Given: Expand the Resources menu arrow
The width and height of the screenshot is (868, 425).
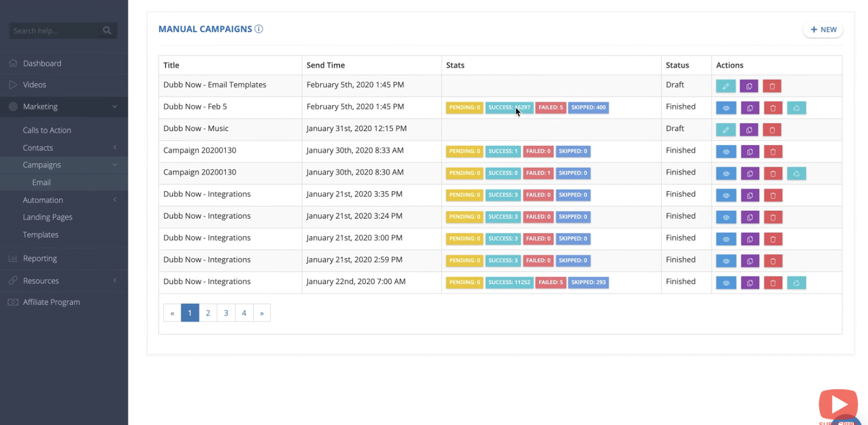Looking at the screenshot, I should 114,280.
